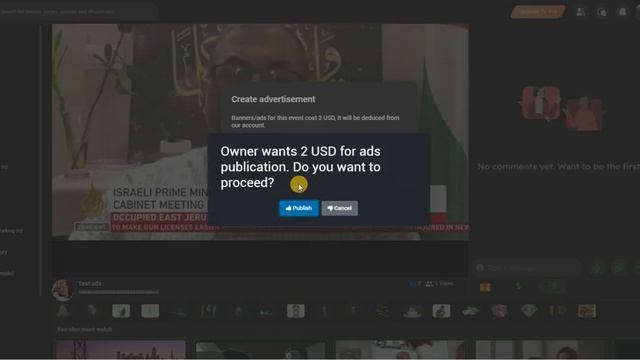640x360 pixels.
Task: Open the notifications bell icon
Action: point(622,12)
